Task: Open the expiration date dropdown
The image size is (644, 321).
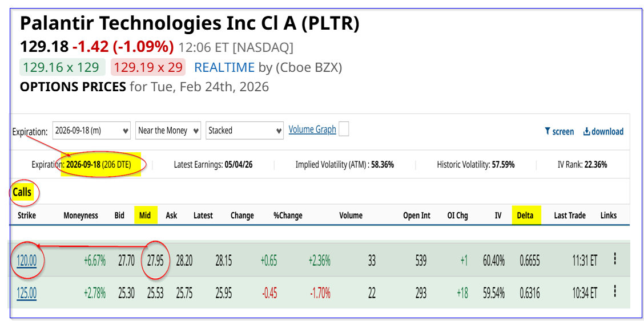Action: [x=91, y=131]
